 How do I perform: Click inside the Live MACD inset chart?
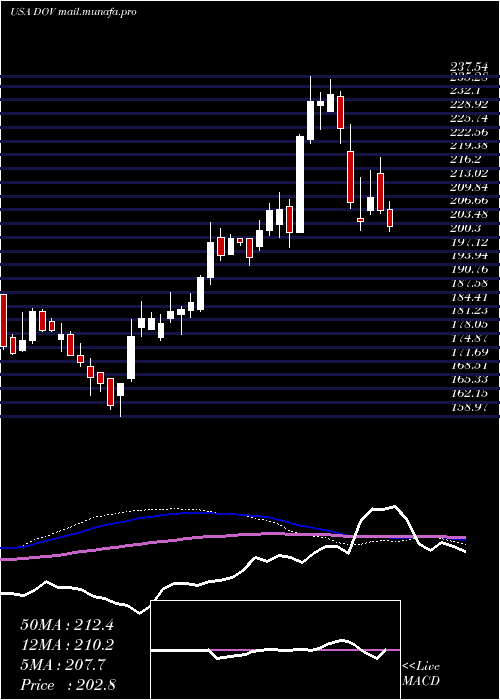[x=275, y=650]
